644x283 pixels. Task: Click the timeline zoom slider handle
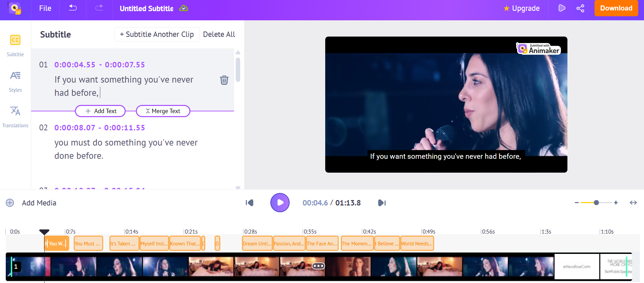(596, 203)
